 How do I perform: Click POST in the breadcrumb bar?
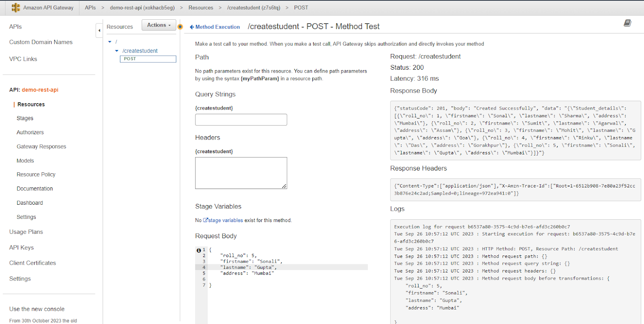tap(301, 8)
